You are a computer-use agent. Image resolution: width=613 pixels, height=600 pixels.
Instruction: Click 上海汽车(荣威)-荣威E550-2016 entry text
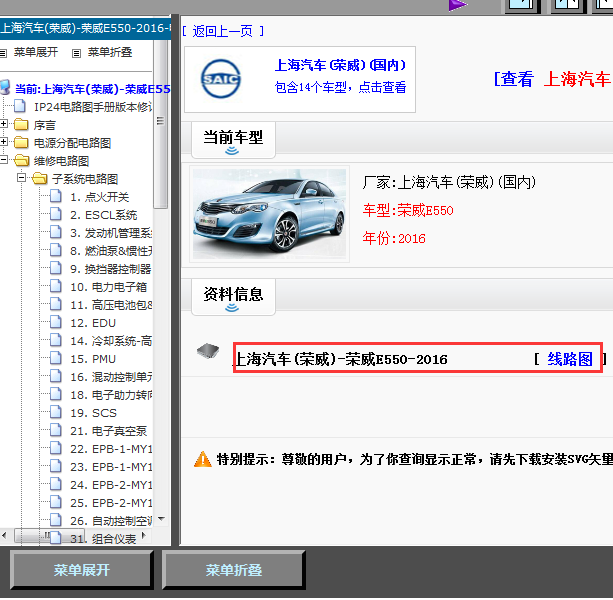341,359
